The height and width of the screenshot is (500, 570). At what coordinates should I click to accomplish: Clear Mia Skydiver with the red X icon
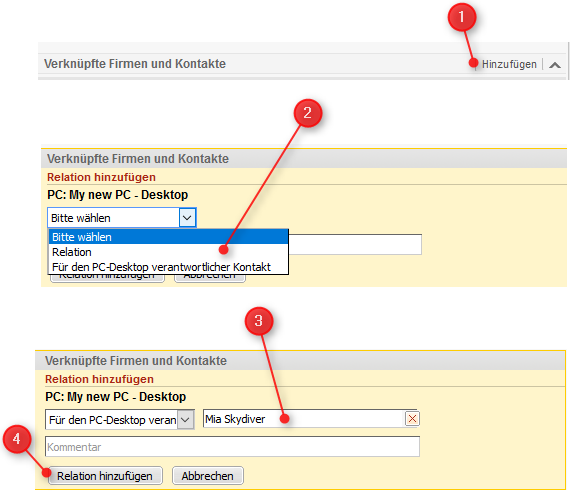412,419
